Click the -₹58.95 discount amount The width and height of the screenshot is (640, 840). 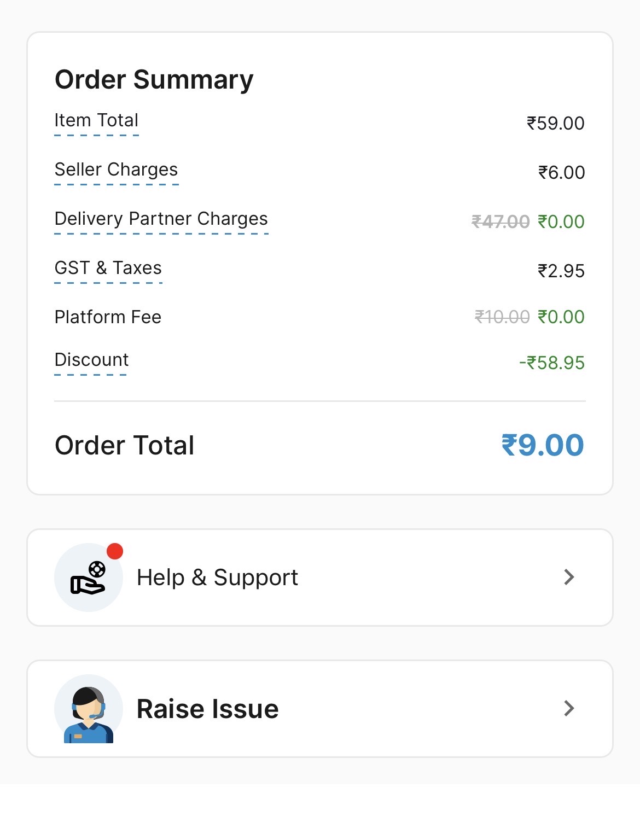[551, 363]
